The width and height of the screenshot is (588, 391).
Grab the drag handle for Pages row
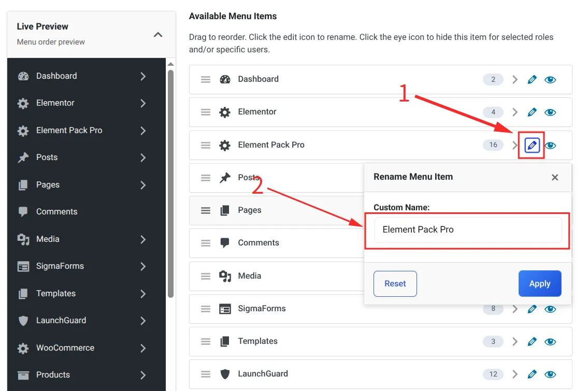(x=206, y=210)
